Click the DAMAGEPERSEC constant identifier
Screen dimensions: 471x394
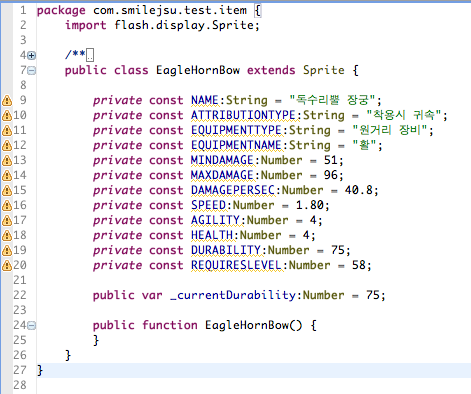tap(233, 190)
